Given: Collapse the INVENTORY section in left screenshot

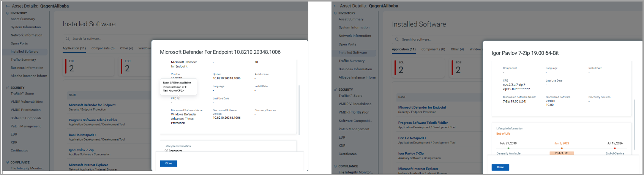Looking at the screenshot, I should (x=7, y=13).
